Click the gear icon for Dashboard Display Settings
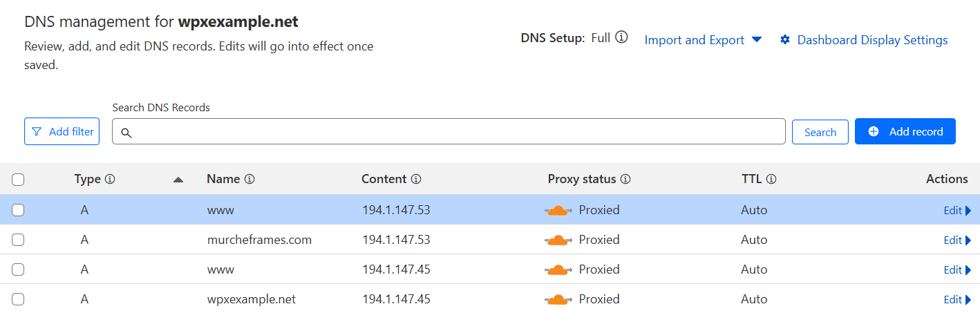 pyautogui.click(x=785, y=40)
